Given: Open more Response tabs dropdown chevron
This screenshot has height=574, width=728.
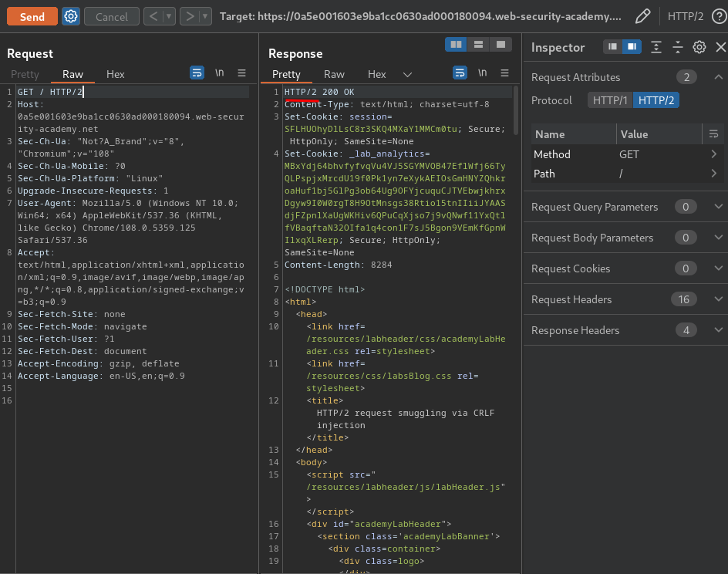Looking at the screenshot, I should tap(407, 74).
